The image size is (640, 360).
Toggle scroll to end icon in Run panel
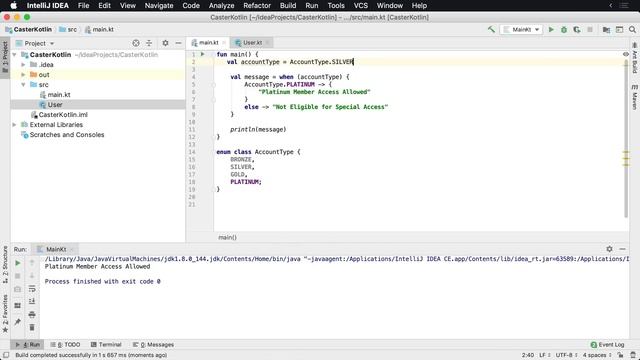pyautogui.click(x=32, y=301)
